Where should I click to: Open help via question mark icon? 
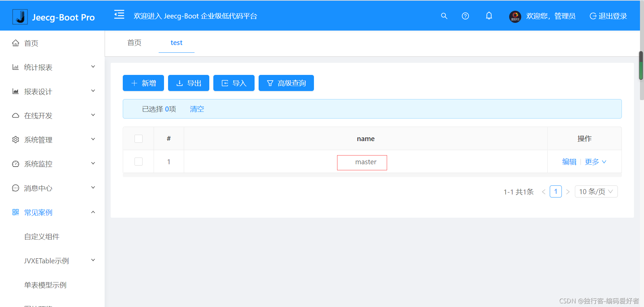pyautogui.click(x=465, y=16)
